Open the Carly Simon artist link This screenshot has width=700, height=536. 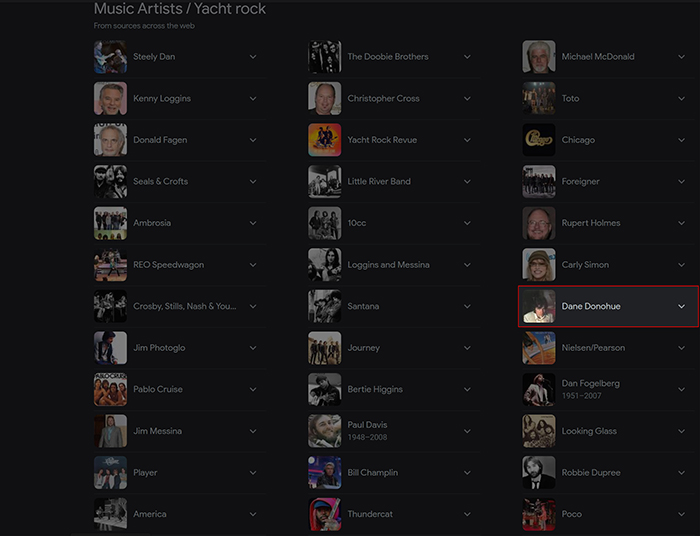(x=586, y=265)
